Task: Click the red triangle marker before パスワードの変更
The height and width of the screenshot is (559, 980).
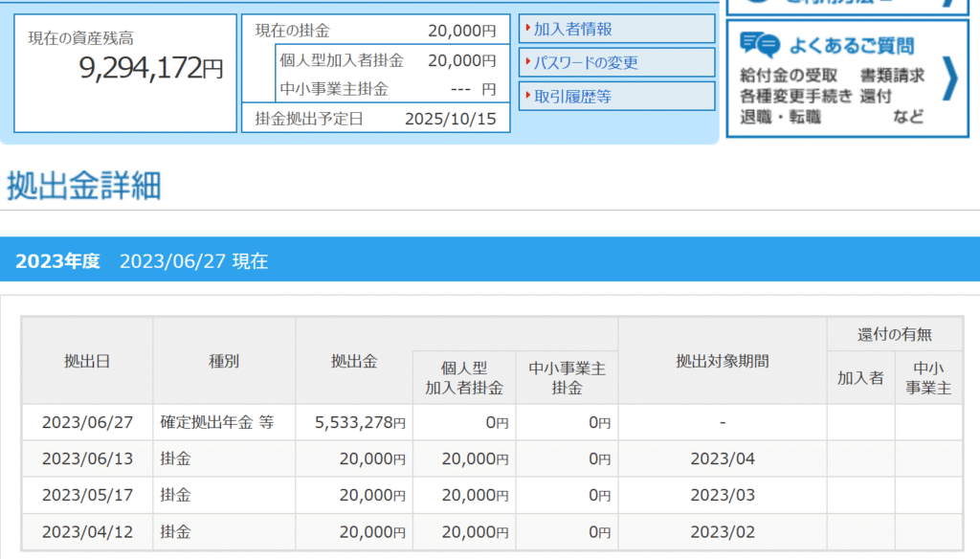Action: point(527,62)
